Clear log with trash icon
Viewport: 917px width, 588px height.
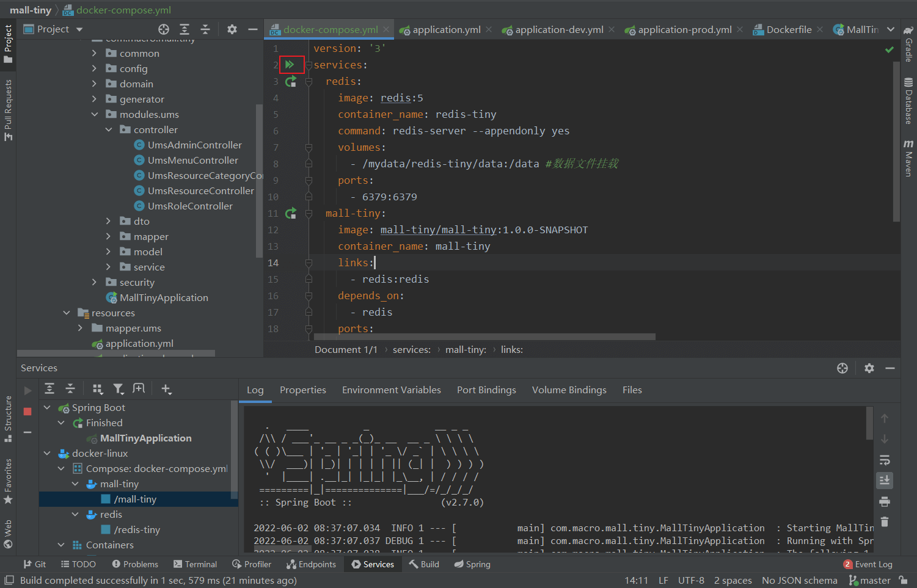pyautogui.click(x=885, y=522)
